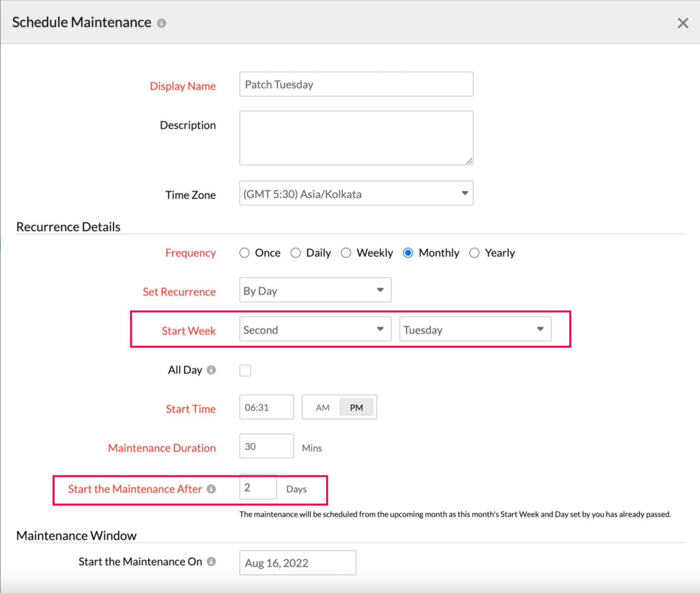
Task: Click the Recurrence Details section heading
Action: 68,227
